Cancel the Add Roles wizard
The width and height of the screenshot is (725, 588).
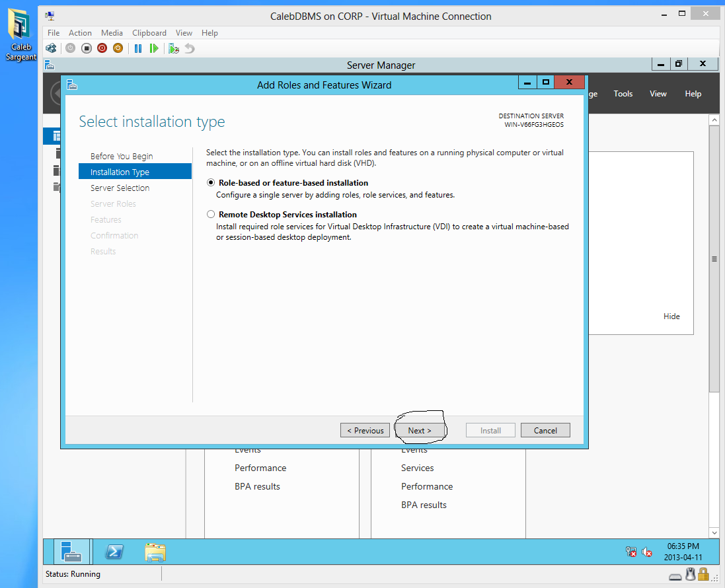[x=545, y=430]
